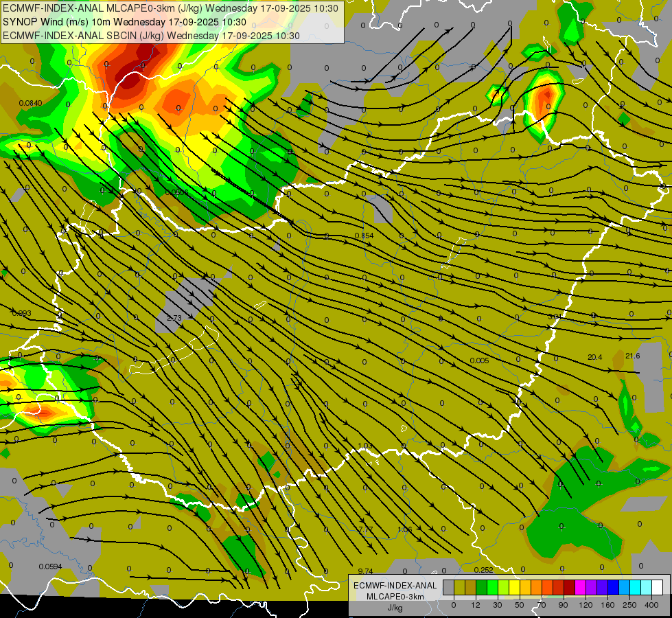Select the yellow swatch in the color scale

(515, 587)
